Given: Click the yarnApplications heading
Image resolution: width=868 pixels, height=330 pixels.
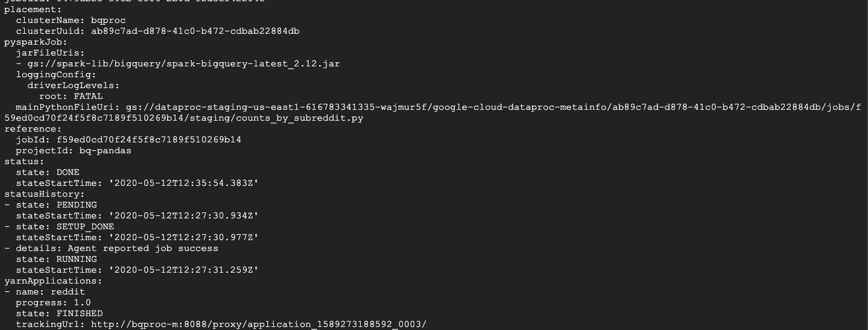Looking at the screenshot, I should point(53,281).
